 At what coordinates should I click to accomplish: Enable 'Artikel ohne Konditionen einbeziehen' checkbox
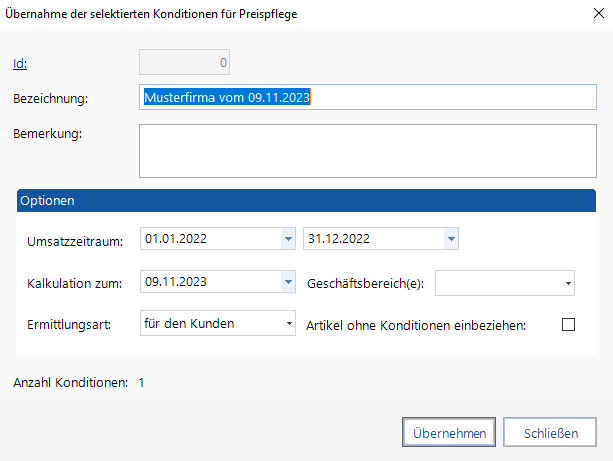569,324
